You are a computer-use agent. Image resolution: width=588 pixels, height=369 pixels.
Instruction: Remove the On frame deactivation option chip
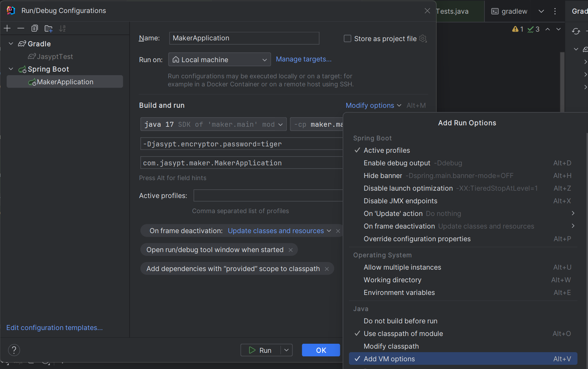point(338,231)
